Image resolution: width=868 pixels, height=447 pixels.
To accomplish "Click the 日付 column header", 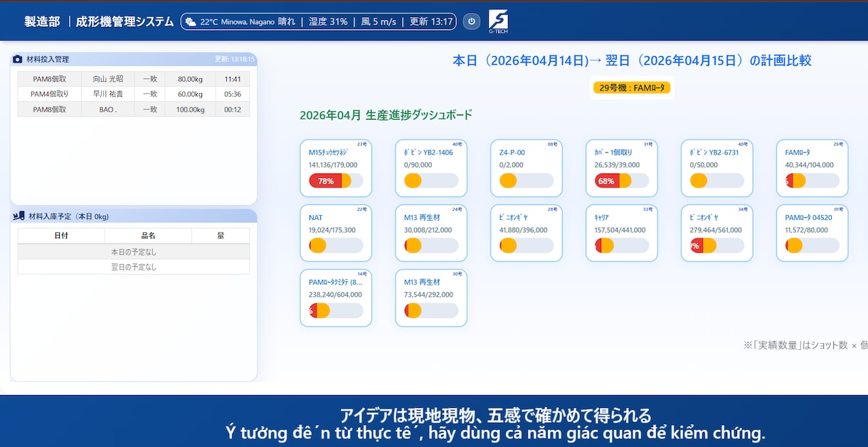I will [61, 236].
